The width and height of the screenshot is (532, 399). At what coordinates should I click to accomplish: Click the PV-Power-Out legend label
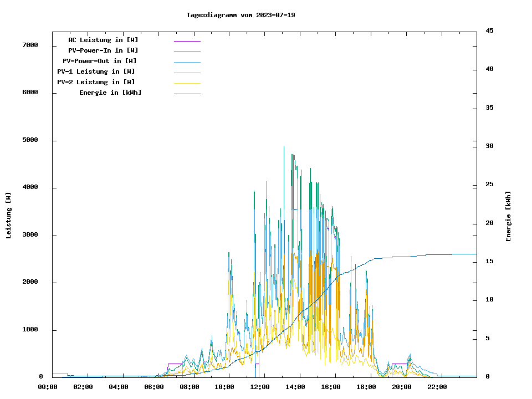[x=100, y=61]
